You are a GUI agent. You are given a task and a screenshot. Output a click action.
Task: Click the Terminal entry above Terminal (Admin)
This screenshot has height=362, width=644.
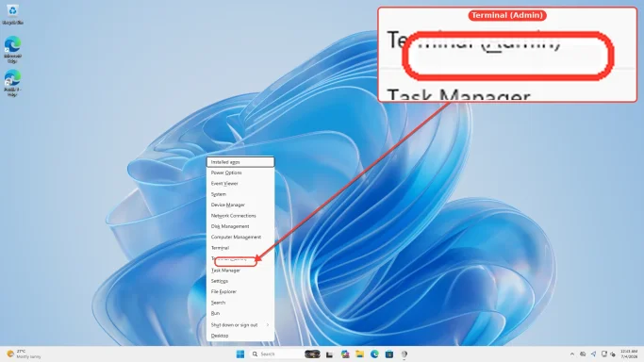click(x=240, y=248)
